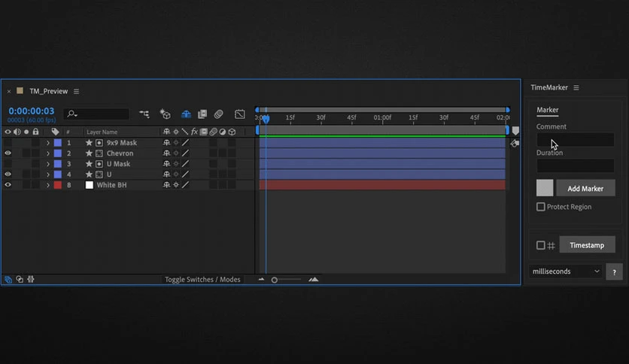Click the red label swatch of White BH

[x=58, y=185]
